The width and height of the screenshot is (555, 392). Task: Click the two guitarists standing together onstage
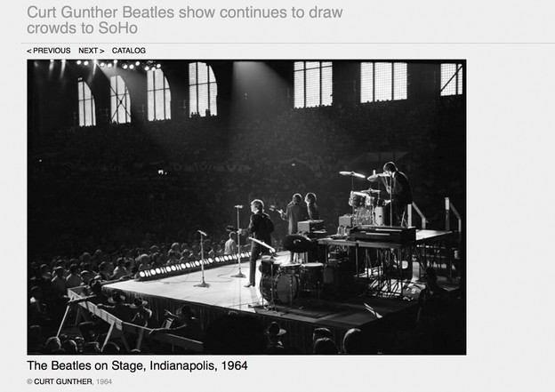click(x=302, y=212)
